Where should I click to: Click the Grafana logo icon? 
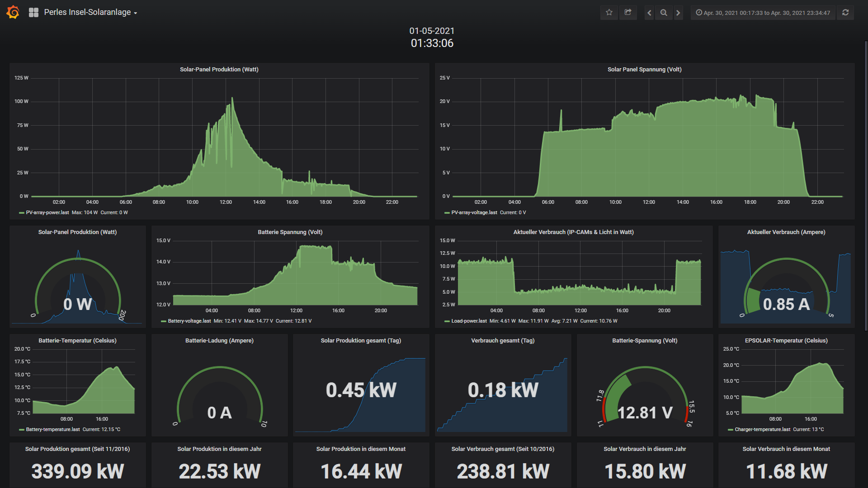13,12
